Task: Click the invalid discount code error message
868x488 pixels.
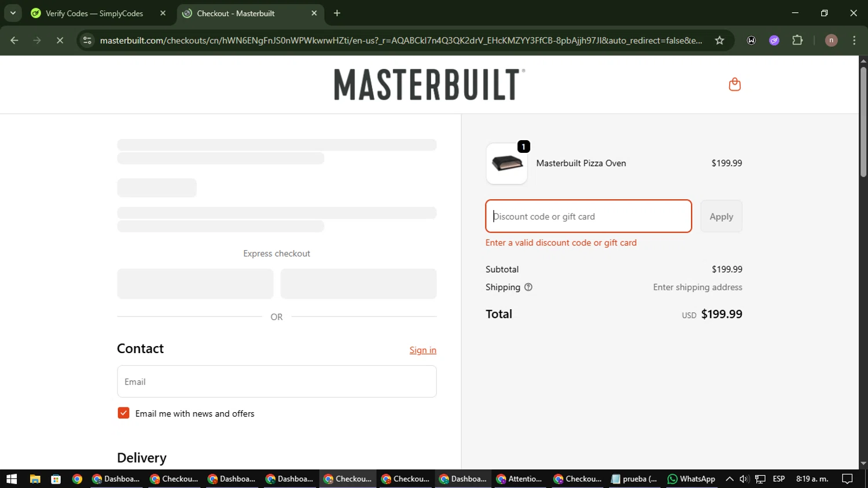Action: point(561,243)
